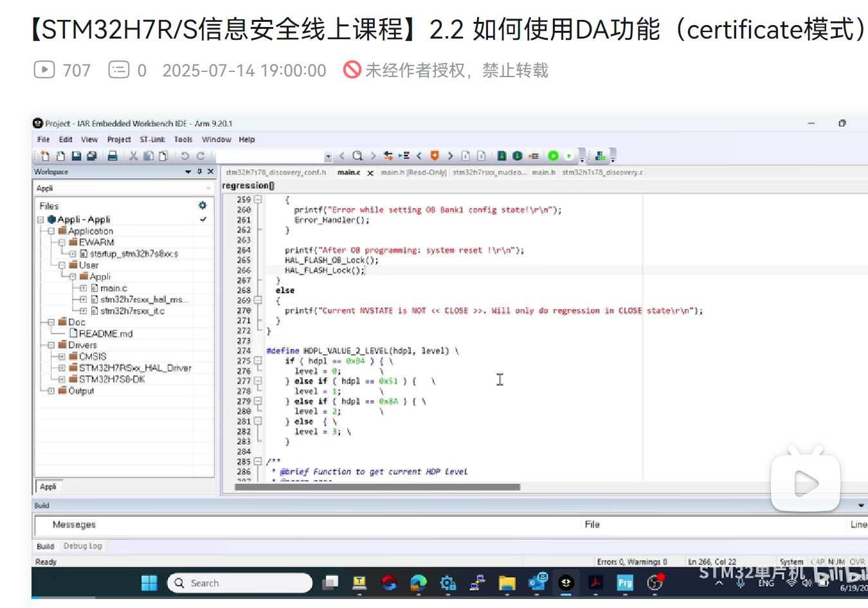
Task: Click the Compile icon in toolbar
Action: pyautogui.click(x=502, y=156)
